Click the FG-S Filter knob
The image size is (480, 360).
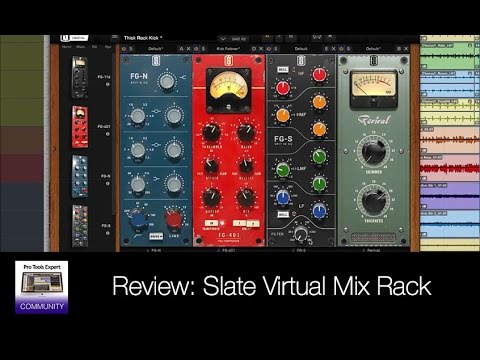click(301, 233)
